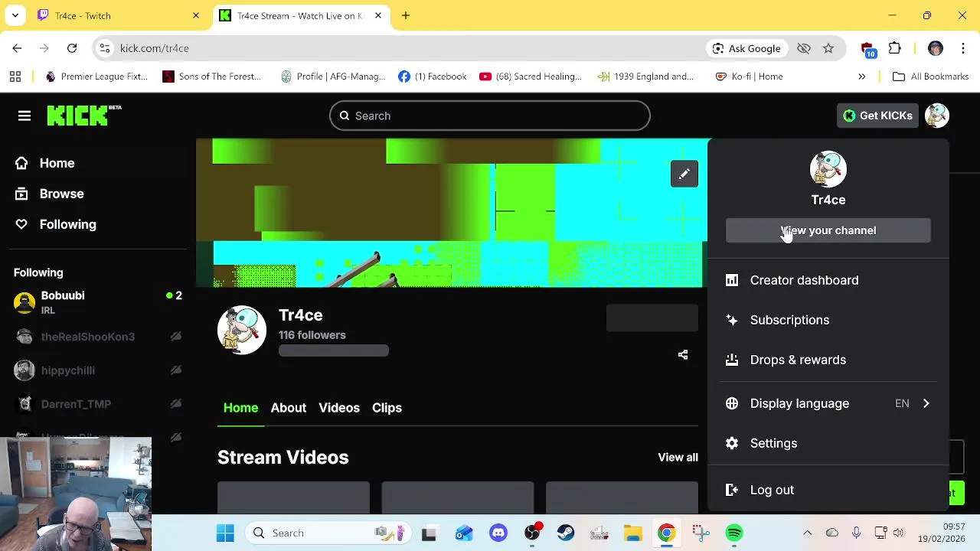Open DarrenT_TMP channel in sidebar
Viewport: 980px width, 551px height.
[98, 404]
